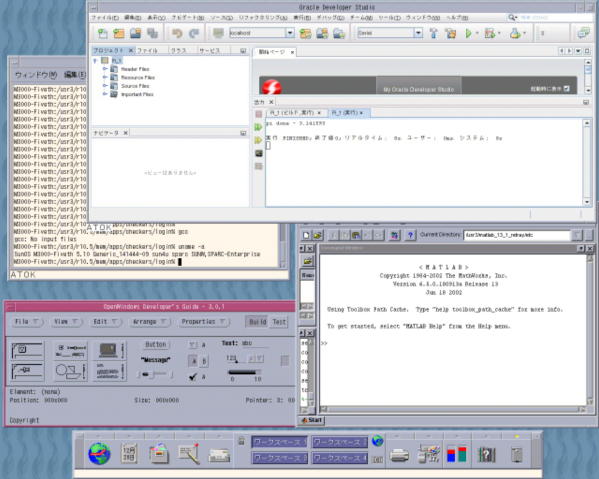
Task: Open the ウィンドウ menu in the terminal window
Action: pyautogui.click(x=36, y=75)
